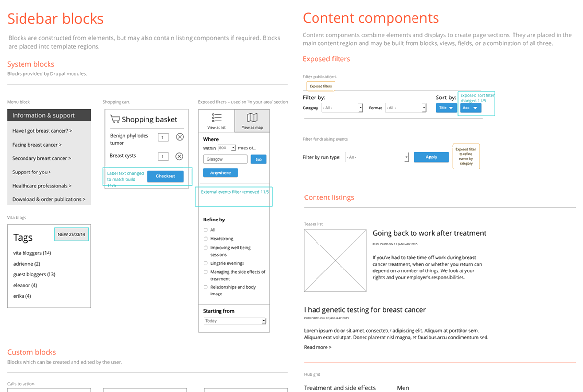Enable the All refine checkbox
The width and height of the screenshot is (583, 392).
pos(206,230)
